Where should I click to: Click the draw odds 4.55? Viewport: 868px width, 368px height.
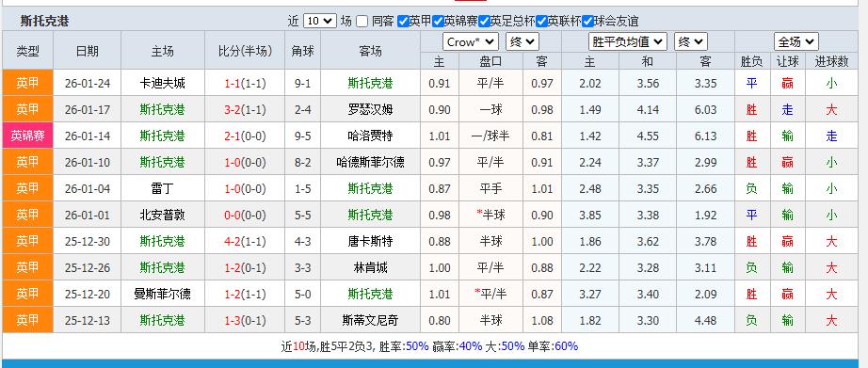pos(648,136)
